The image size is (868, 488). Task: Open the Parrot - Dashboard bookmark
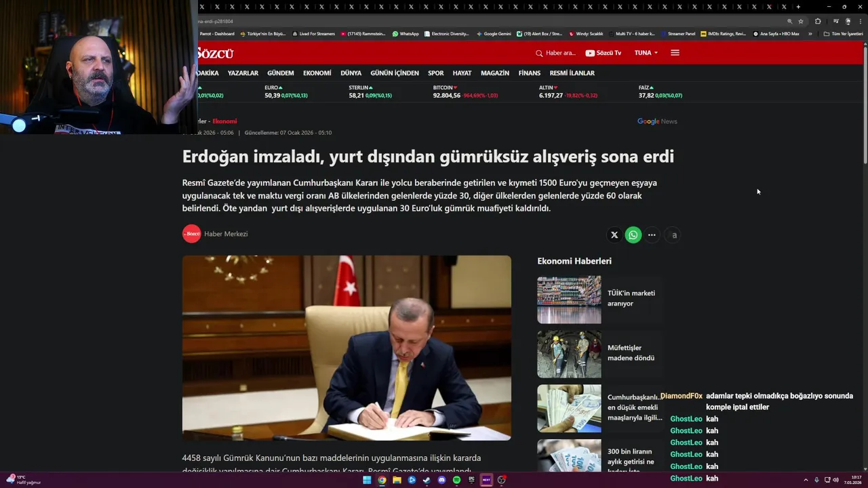(217, 33)
